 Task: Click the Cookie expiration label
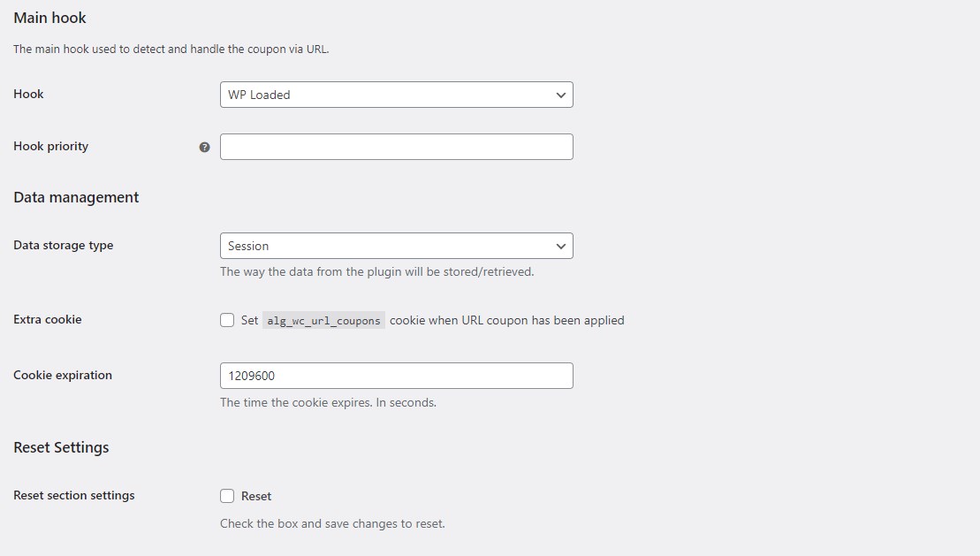(x=62, y=375)
